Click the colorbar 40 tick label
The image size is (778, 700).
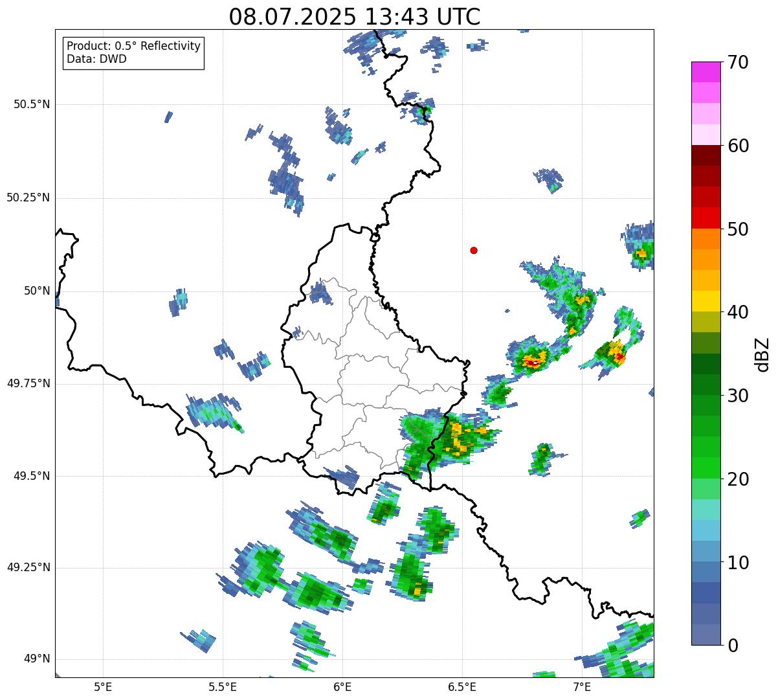click(x=738, y=312)
